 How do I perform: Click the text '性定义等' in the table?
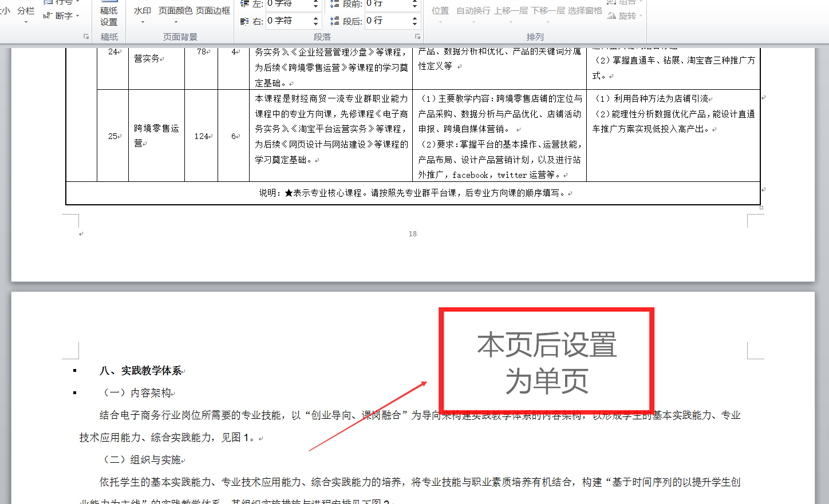(435, 66)
